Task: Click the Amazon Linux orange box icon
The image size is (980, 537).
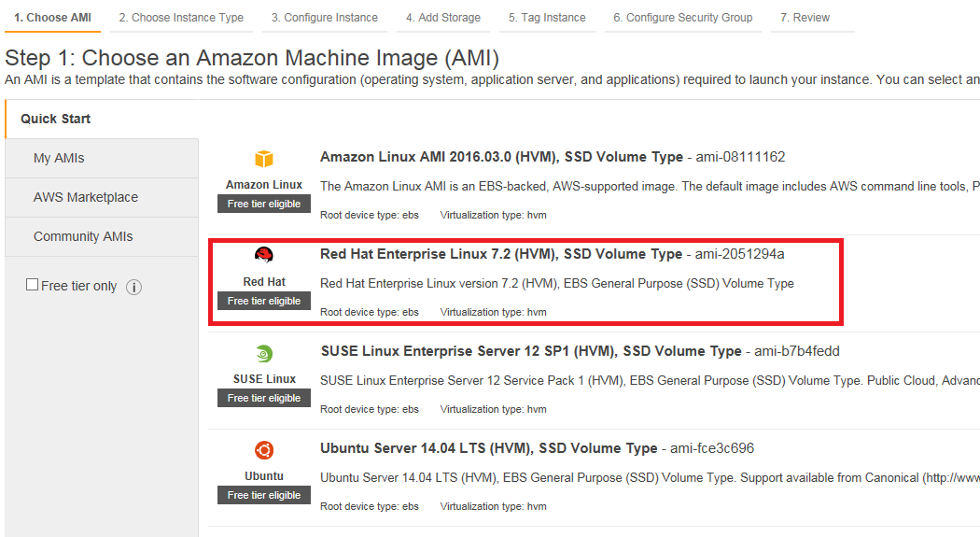Action: coord(264,159)
